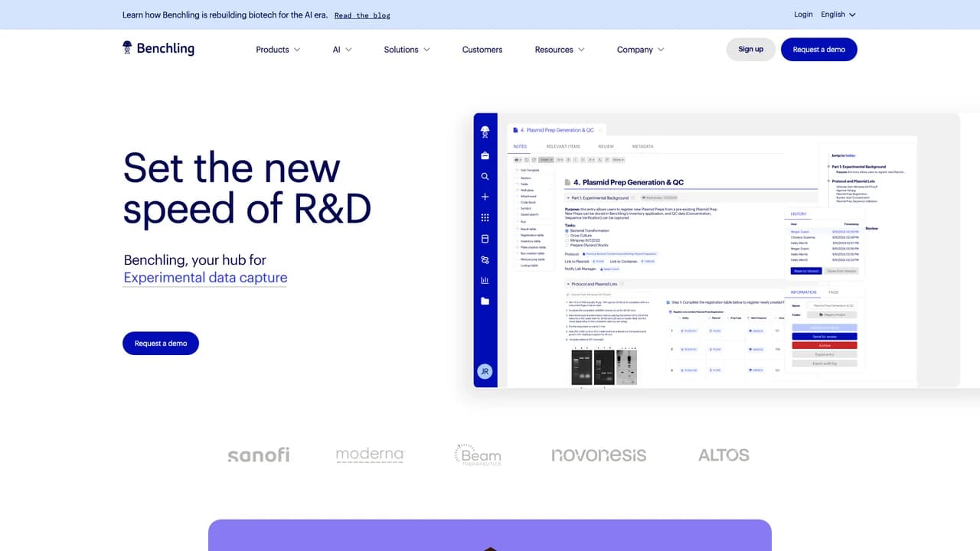This screenshot has width=980, height=551.
Task: Open the AI dropdown in the navigation
Action: coord(342,50)
